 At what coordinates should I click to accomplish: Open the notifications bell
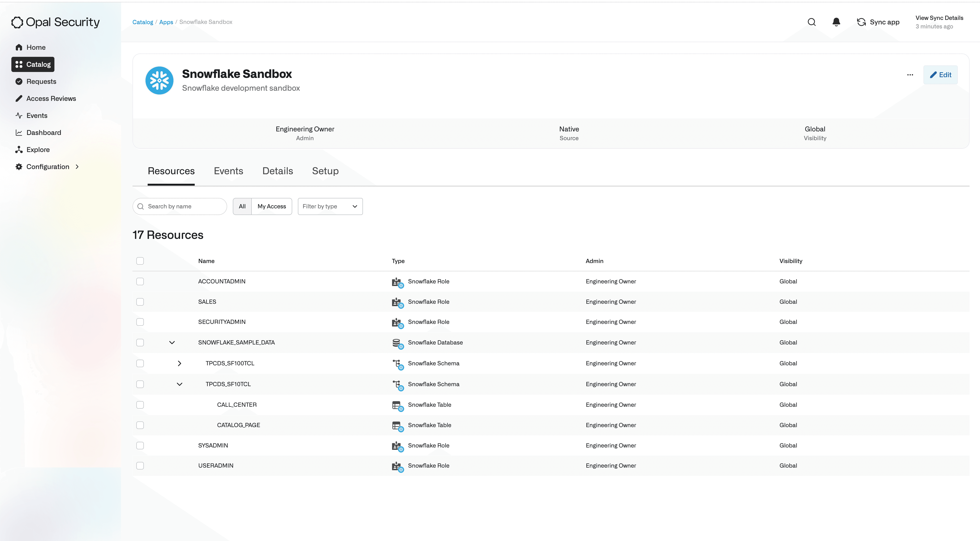tap(836, 22)
